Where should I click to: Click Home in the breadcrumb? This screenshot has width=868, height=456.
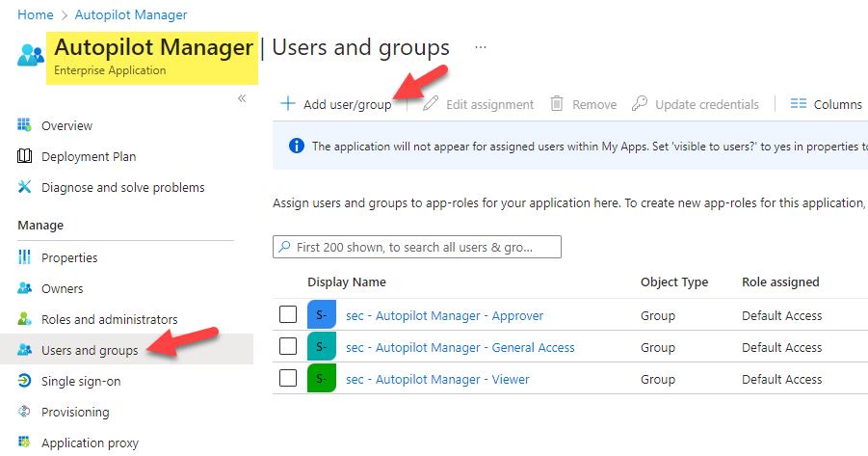coord(36,14)
